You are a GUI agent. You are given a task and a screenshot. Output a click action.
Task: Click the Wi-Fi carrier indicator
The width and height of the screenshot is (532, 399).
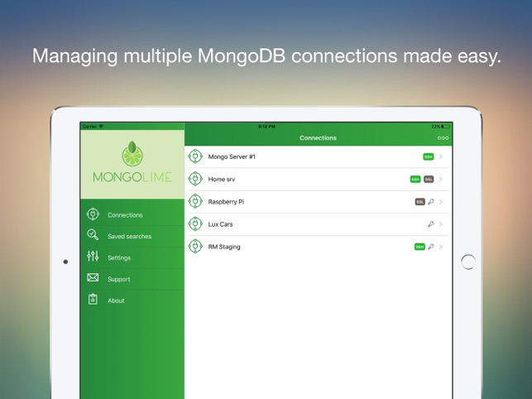click(93, 127)
